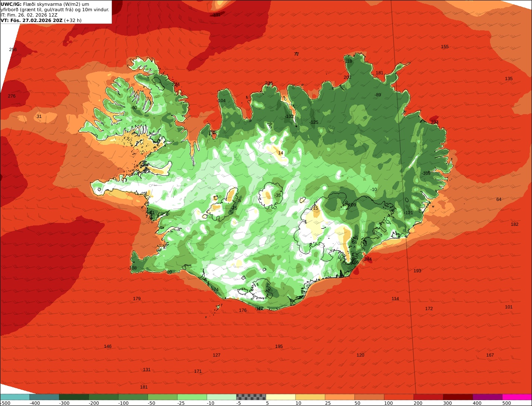Click the light orange 25 to 50 swatch
The width and height of the screenshot is (532, 406).
click(x=340, y=397)
